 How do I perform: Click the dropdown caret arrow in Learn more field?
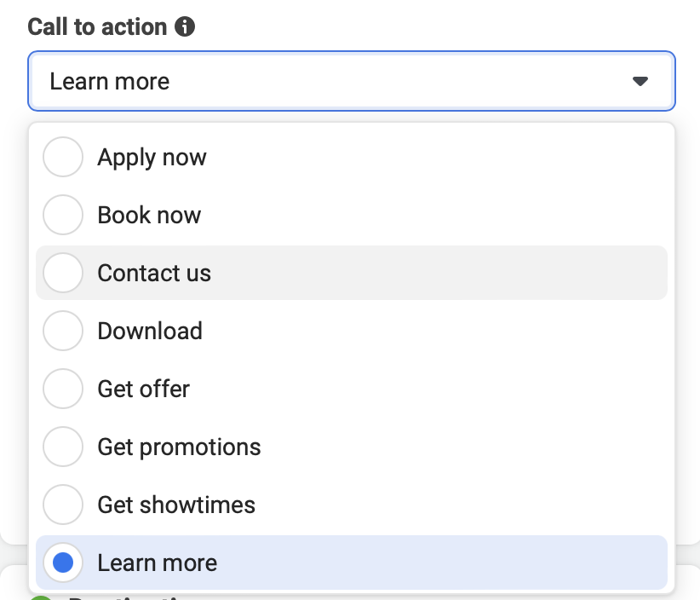pyautogui.click(x=640, y=81)
